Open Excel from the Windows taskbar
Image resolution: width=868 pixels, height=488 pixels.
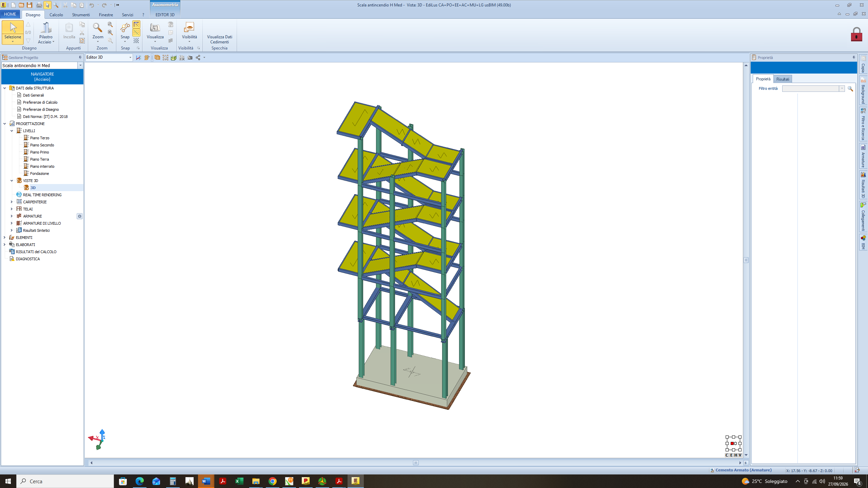tap(239, 481)
